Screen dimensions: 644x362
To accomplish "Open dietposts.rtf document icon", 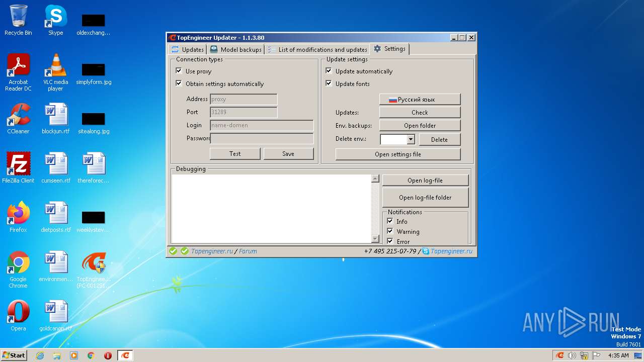I will click(x=55, y=217).
